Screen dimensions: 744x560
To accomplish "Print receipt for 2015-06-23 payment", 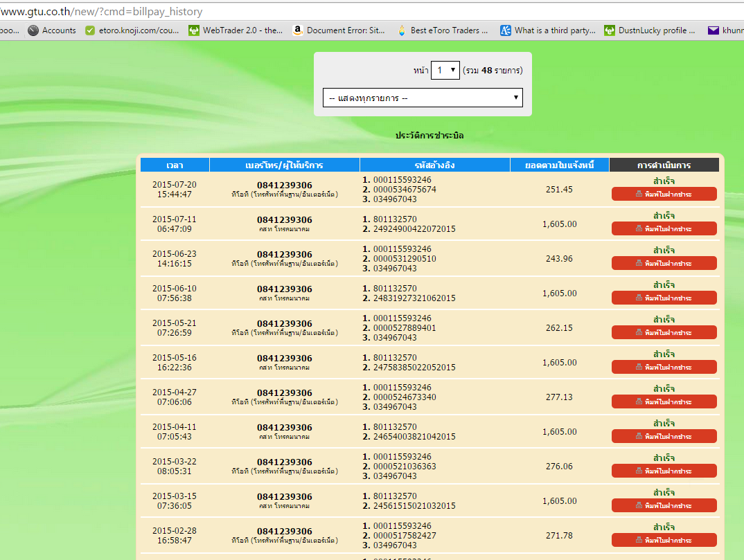I will click(664, 263).
